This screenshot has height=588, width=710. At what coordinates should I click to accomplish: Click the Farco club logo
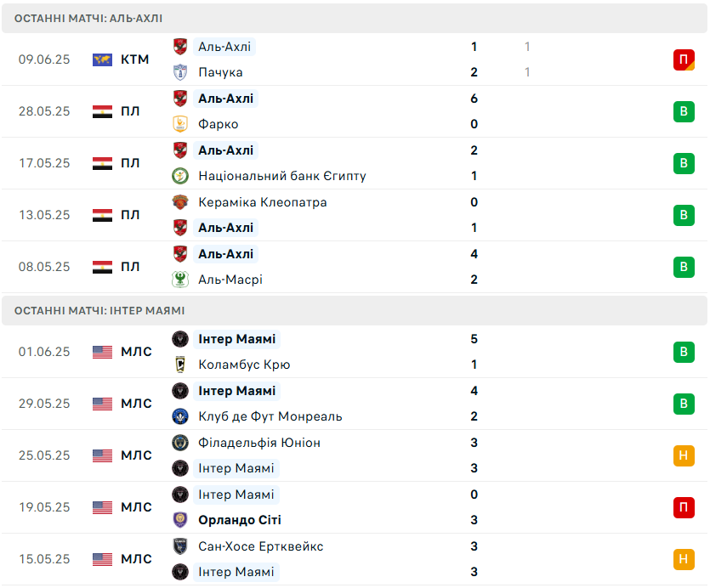click(180, 124)
